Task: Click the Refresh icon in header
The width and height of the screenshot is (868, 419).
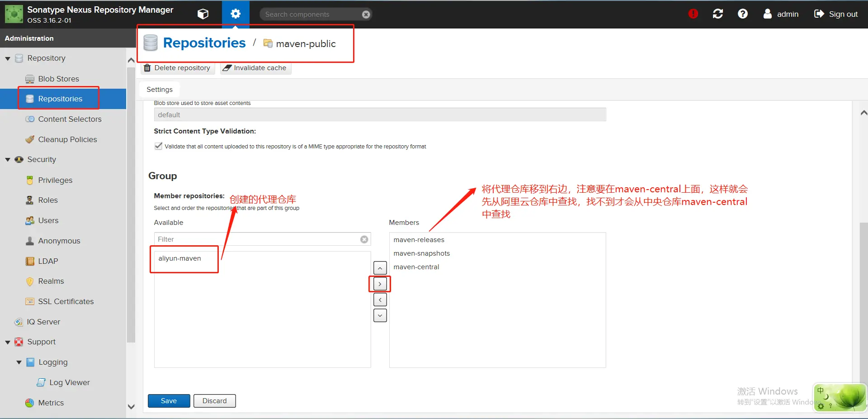Action: [718, 14]
